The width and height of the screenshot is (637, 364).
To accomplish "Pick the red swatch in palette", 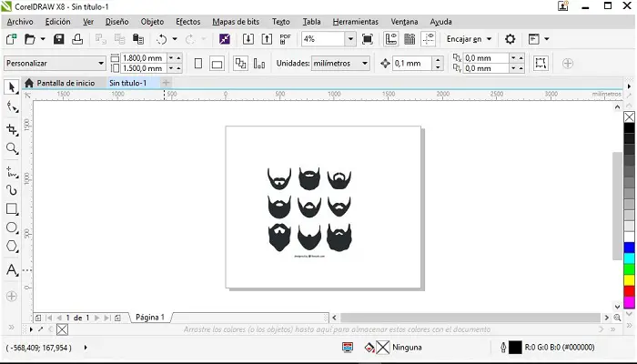I will point(630,291).
